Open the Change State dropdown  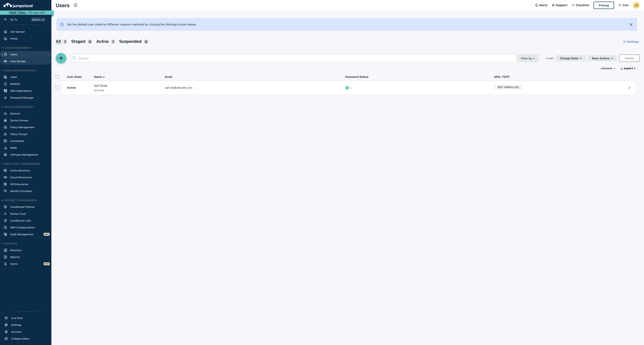point(570,58)
